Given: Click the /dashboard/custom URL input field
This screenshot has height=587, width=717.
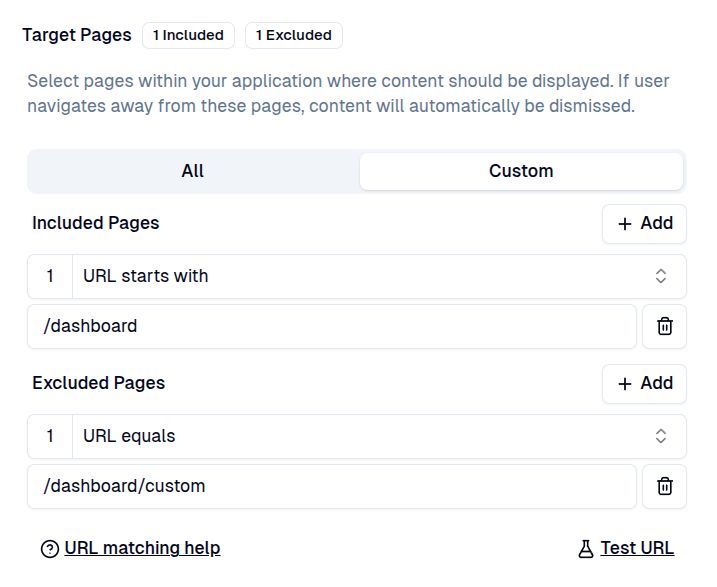Looking at the screenshot, I should (x=332, y=486).
